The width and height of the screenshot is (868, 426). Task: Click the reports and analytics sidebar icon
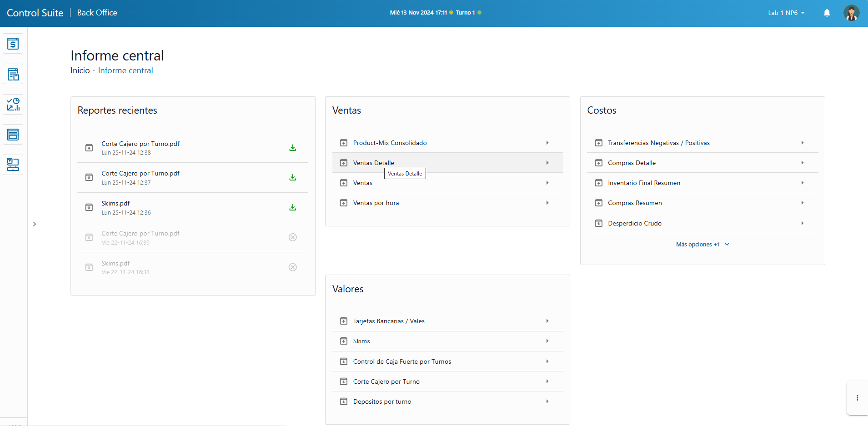point(13,105)
